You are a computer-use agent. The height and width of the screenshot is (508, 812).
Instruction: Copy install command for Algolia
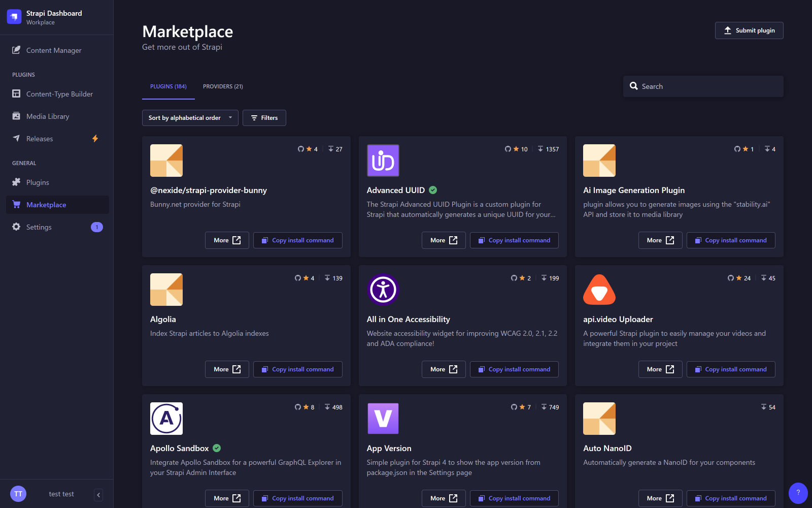coord(298,369)
